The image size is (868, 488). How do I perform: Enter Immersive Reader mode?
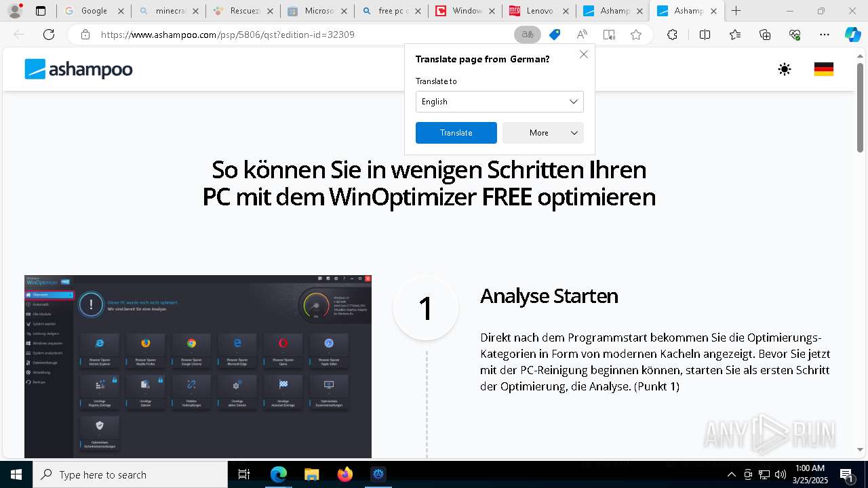click(x=609, y=35)
